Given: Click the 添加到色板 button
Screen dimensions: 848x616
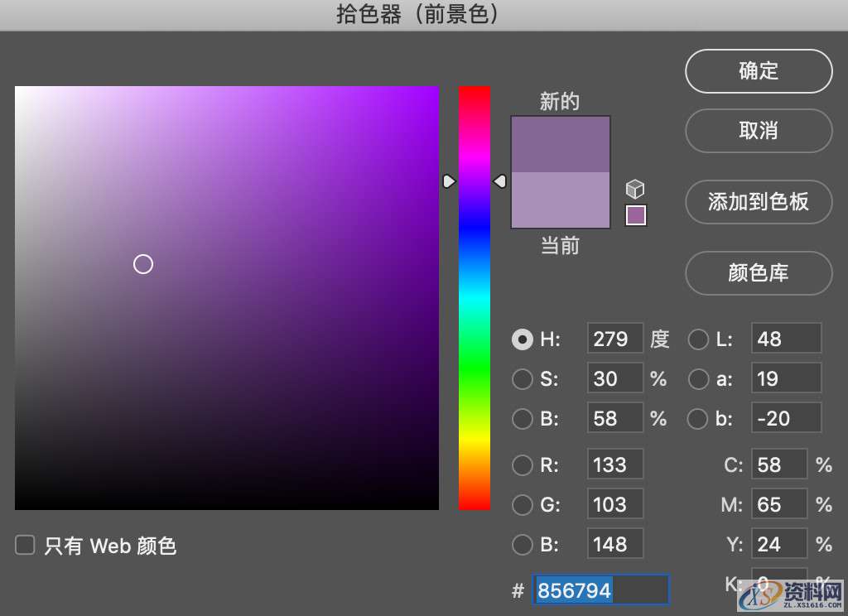Looking at the screenshot, I should click(x=758, y=202).
